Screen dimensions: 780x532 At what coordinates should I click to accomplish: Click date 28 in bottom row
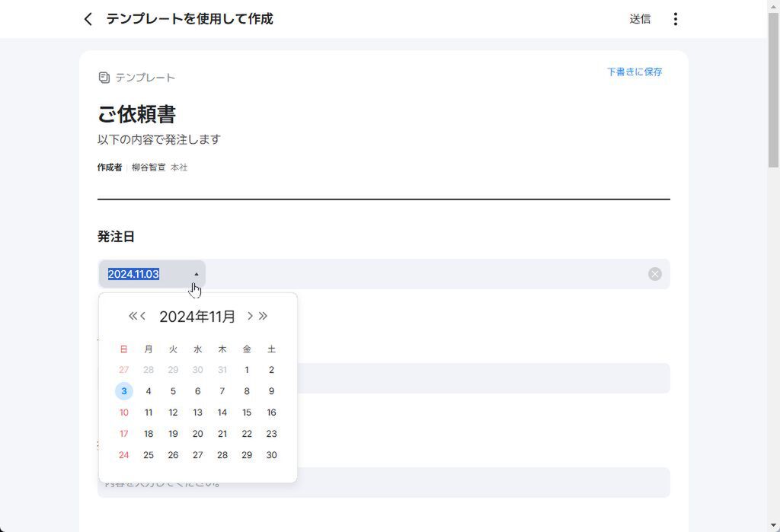(222, 455)
